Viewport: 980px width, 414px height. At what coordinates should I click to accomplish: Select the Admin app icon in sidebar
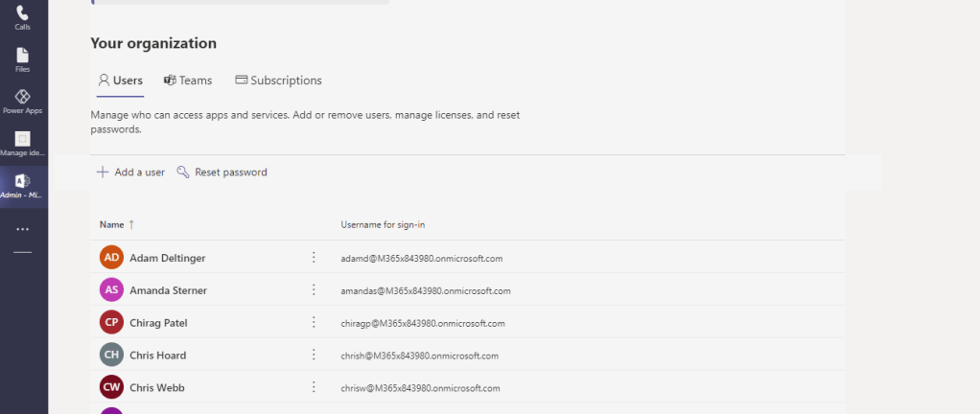coord(22,185)
